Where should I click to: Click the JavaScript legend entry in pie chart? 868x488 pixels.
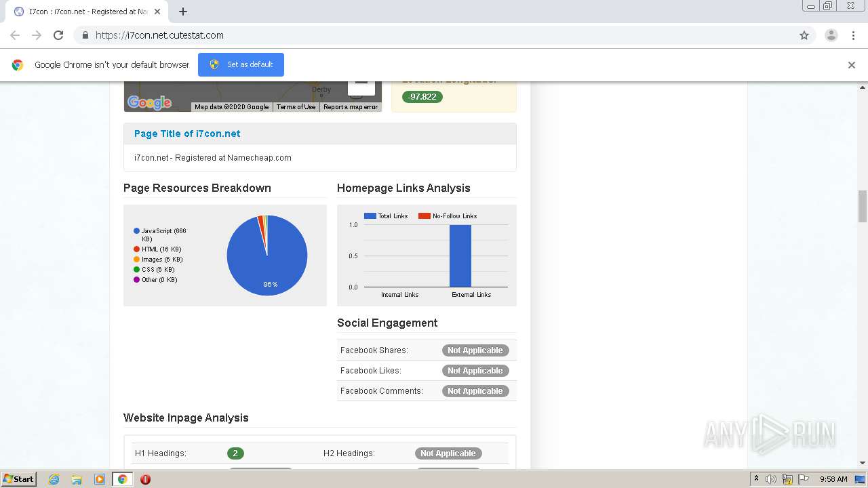tap(160, 235)
